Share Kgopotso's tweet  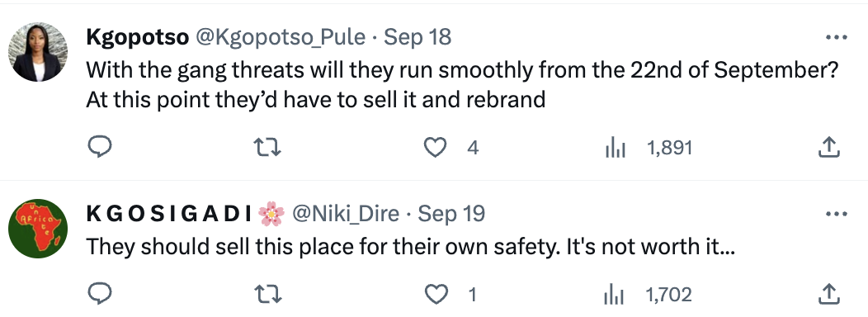tap(829, 147)
